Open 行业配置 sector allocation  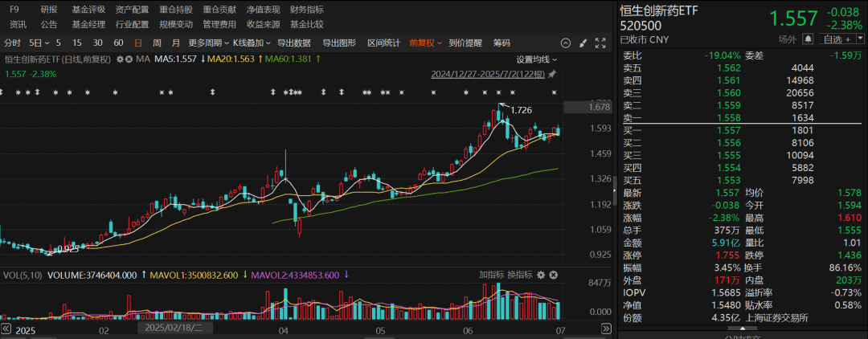coord(133,24)
